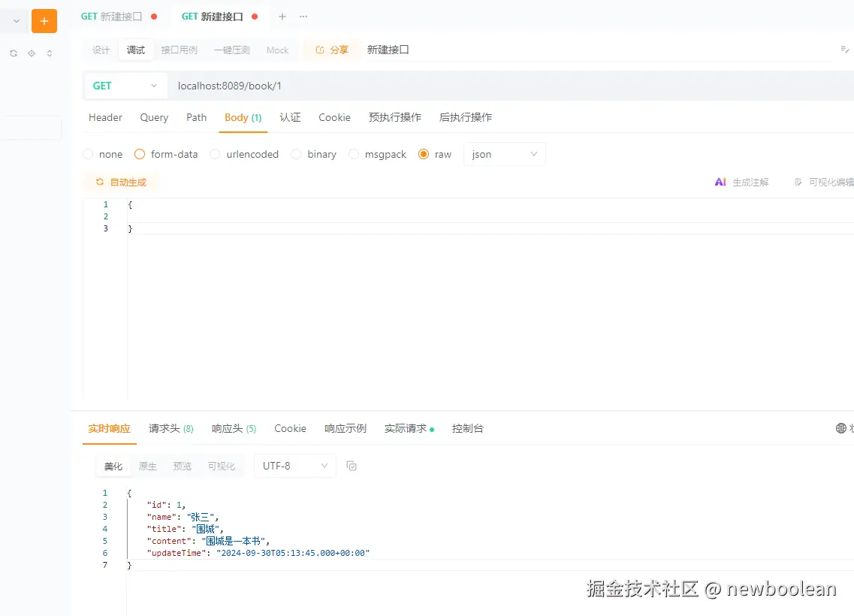Open the 响应示例 tab
The height and width of the screenshot is (616, 854).
(x=346, y=429)
